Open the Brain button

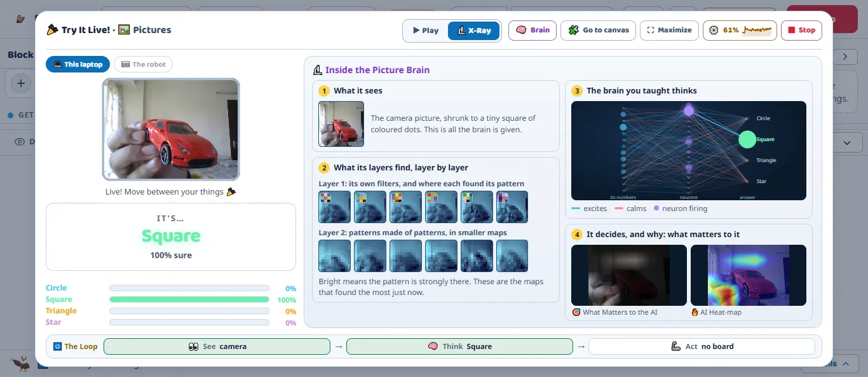(x=532, y=30)
